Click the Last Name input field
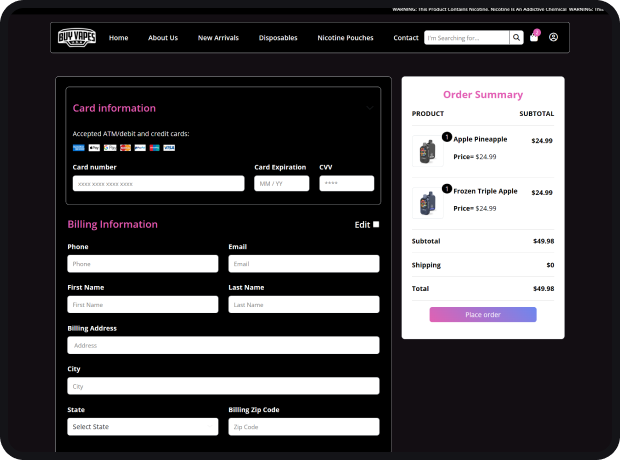Viewport: 620px width, 460px height. [x=304, y=305]
